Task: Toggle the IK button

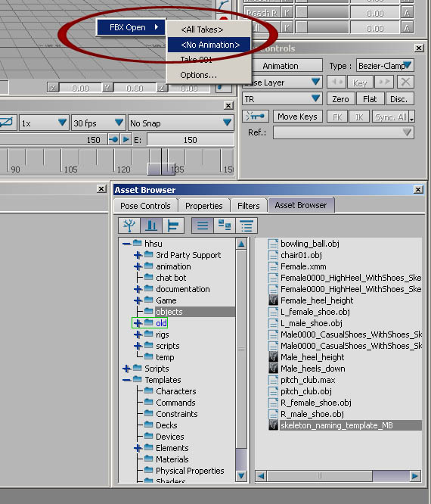Action: [358, 117]
